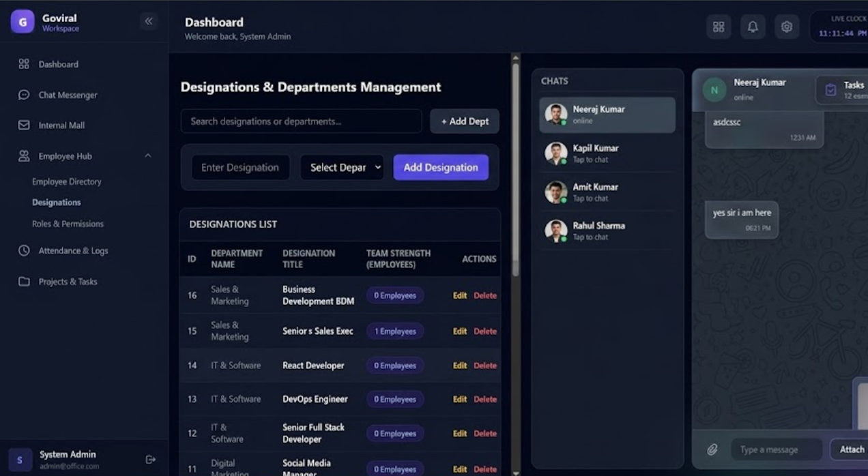Click the System Admin S avatar
868x476 pixels.
[20, 460]
